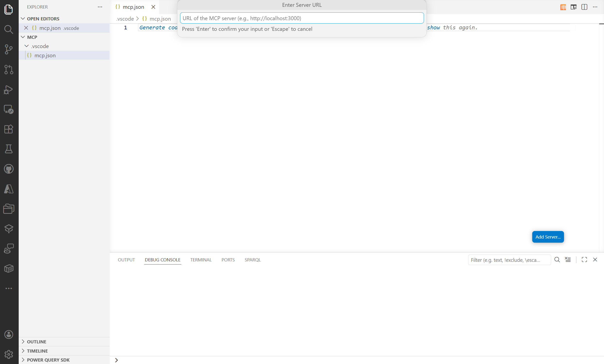This screenshot has width=604, height=364.
Task: Close the mcp.json editor tab
Action: coord(153,7)
